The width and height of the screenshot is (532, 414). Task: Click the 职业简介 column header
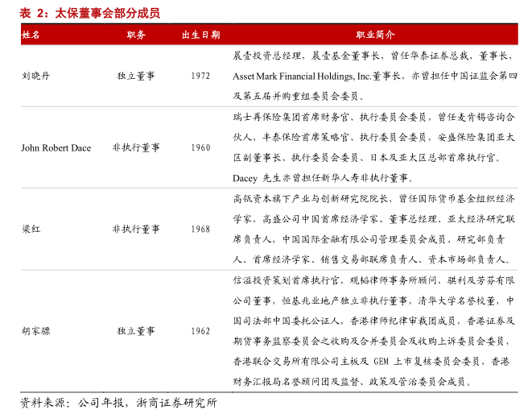pos(374,35)
